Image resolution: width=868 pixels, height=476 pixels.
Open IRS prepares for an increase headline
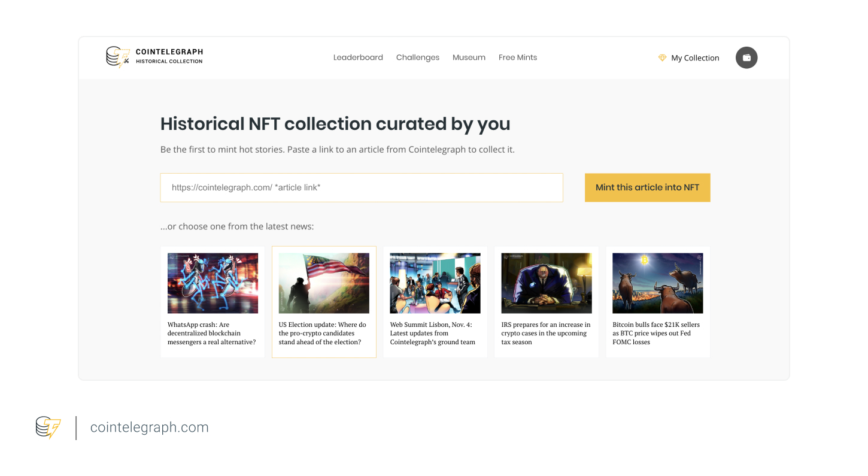(x=546, y=333)
